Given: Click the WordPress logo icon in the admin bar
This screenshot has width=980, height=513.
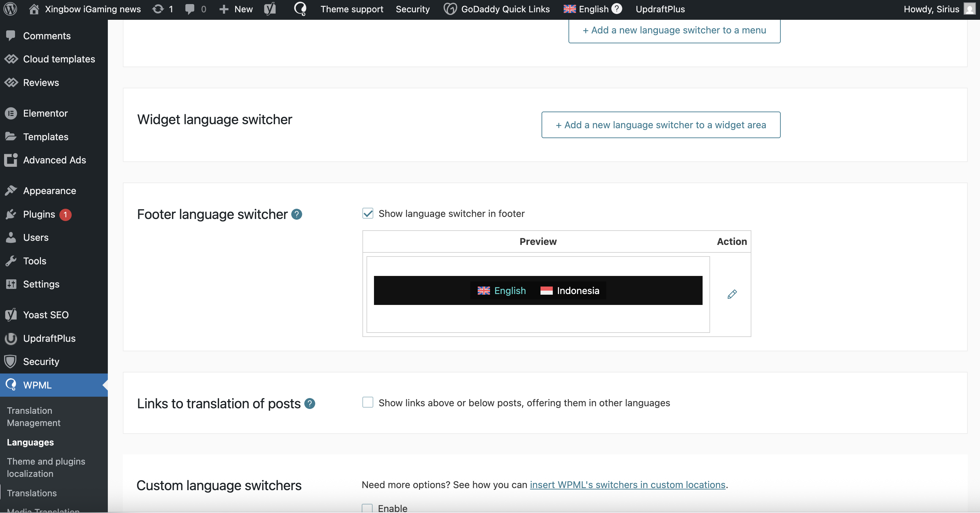Looking at the screenshot, I should tap(10, 9).
